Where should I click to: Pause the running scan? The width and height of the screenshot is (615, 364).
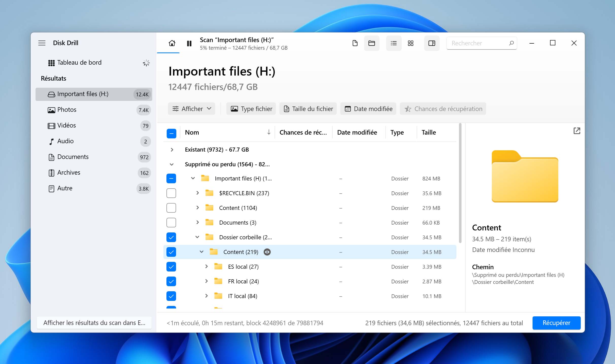click(x=189, y=43)
